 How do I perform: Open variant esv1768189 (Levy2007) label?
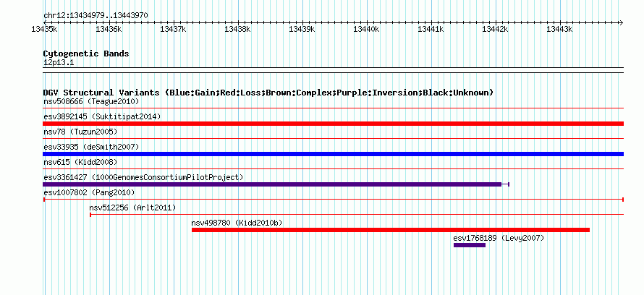pos(499,238)
